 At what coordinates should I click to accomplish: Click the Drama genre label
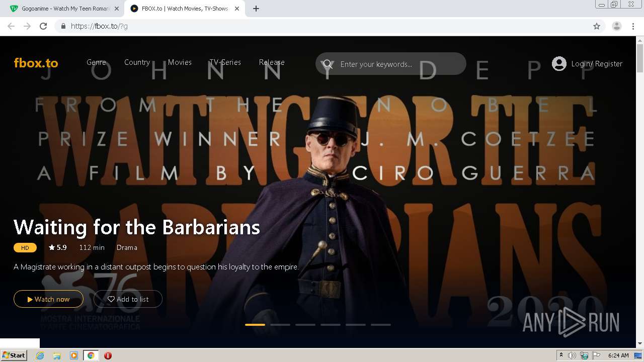[127, 247]
